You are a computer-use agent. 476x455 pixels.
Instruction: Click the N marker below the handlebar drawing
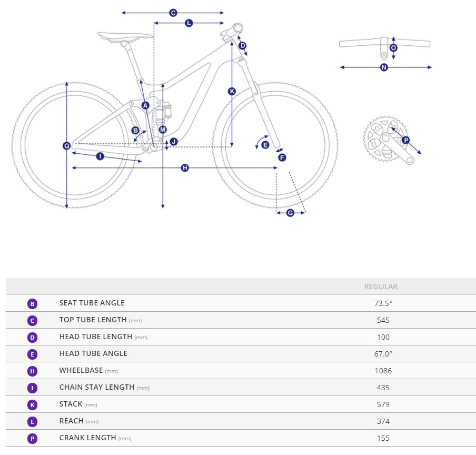[384, 67]
